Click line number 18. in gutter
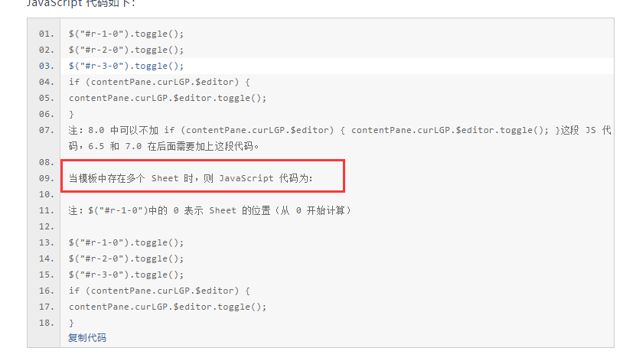 46,323
